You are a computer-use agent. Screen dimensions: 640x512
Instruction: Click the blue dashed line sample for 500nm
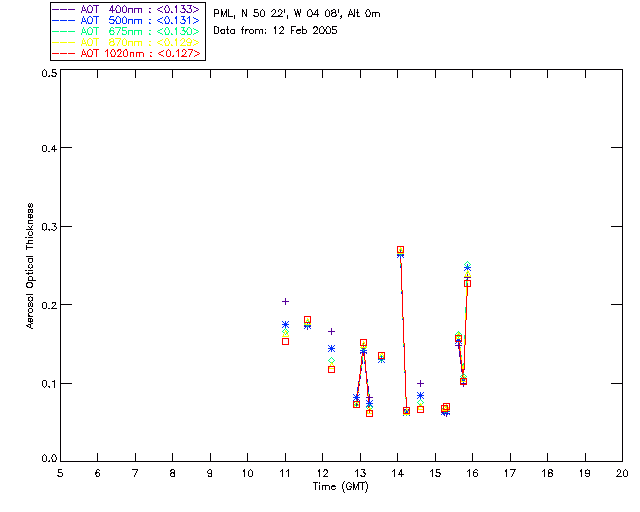coord(64,20)
